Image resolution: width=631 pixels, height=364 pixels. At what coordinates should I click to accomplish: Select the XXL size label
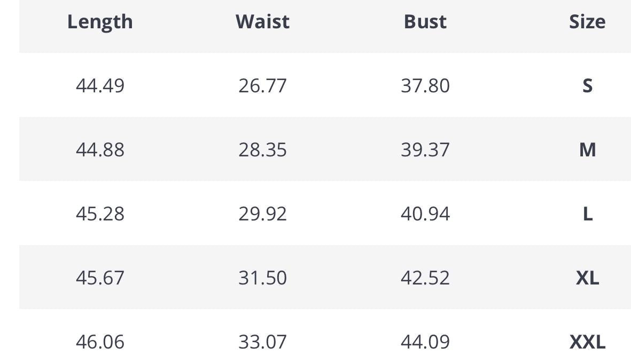[x=587, y=342]
